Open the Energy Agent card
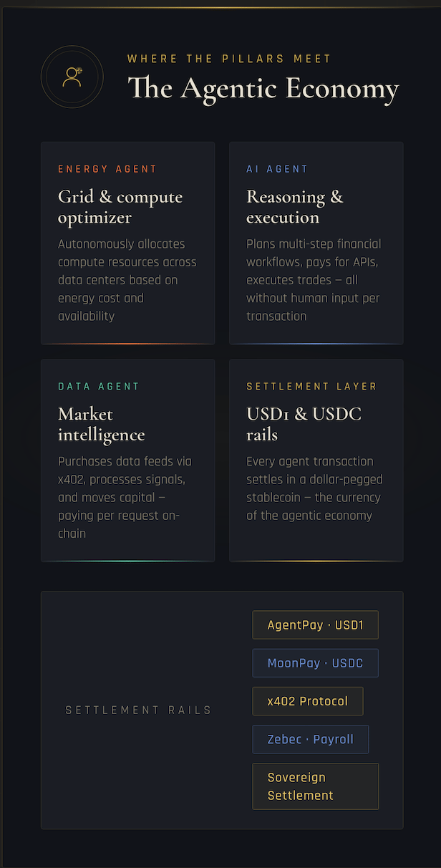The image size is (441, 868). click(x=128, y=243)
